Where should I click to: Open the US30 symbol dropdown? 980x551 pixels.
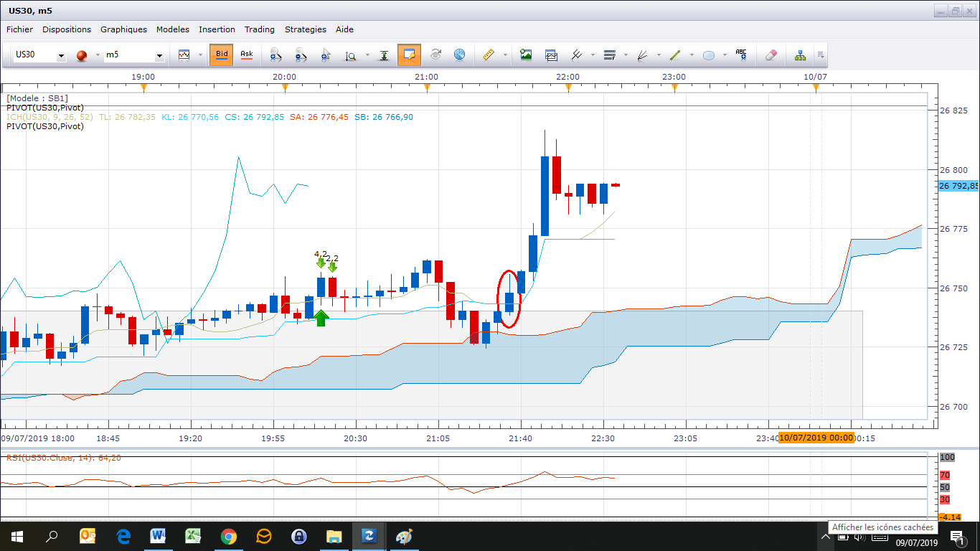tap(61, 56)
